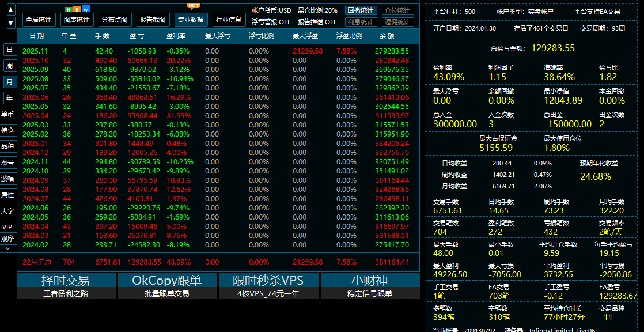Image resolution: width=644 pixels, height=332 pixels.
Task: Open the 全局统计 tab
Action: (39, 20)
